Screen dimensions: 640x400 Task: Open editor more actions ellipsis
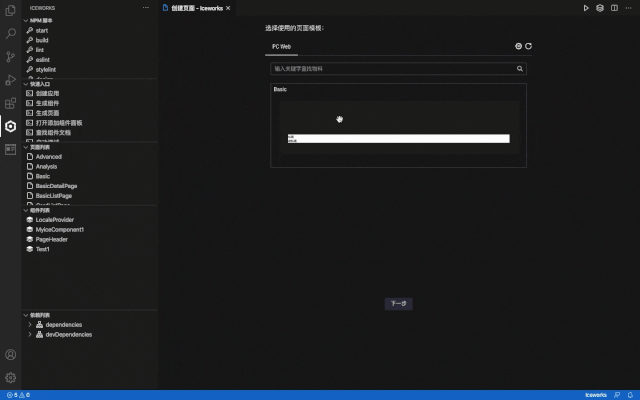point(628,8)
